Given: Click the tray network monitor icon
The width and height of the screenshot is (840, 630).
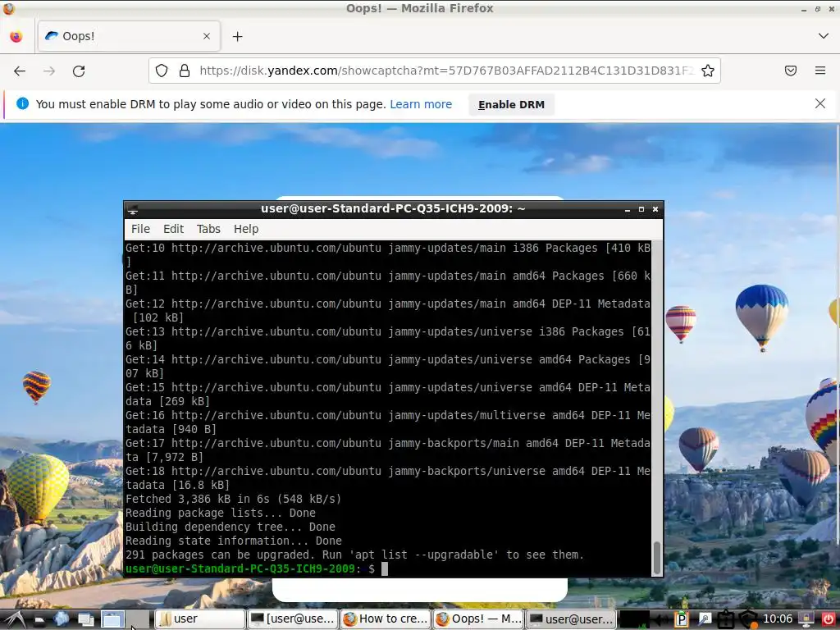Looking at the screenshot, I should 806,619.
